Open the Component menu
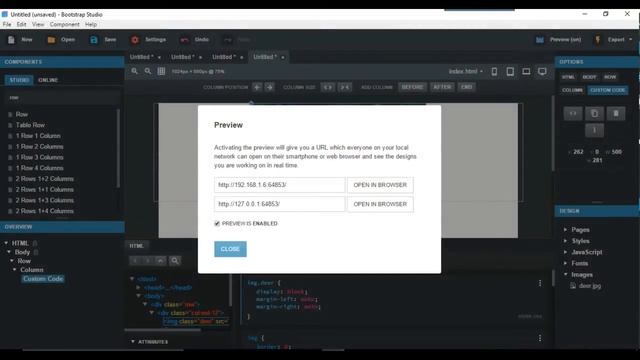Viewport: 640px width, 360px height. [64, 24]
